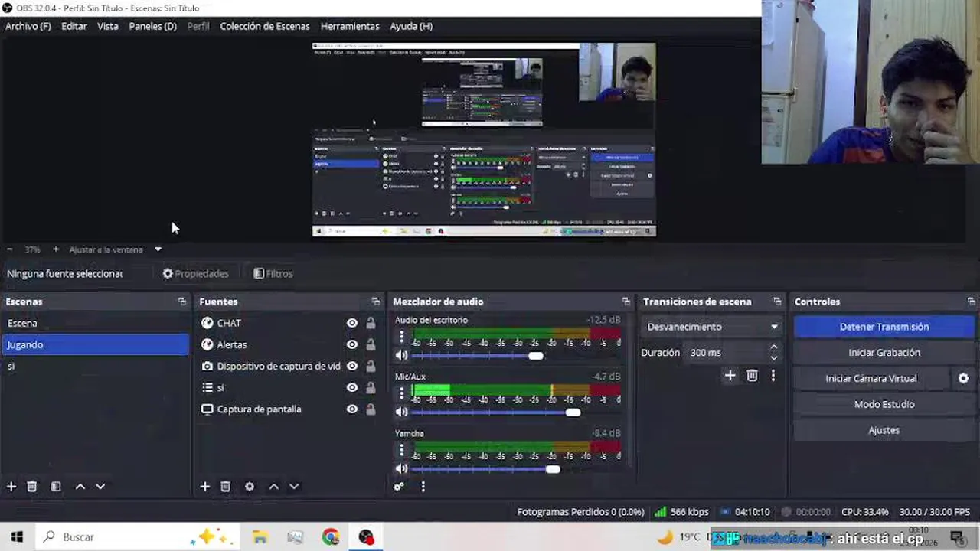The width and height of the screenshot is (980, 551).
Task: Toggle lock on Captura de pantalla source
Action: point(371,409)
